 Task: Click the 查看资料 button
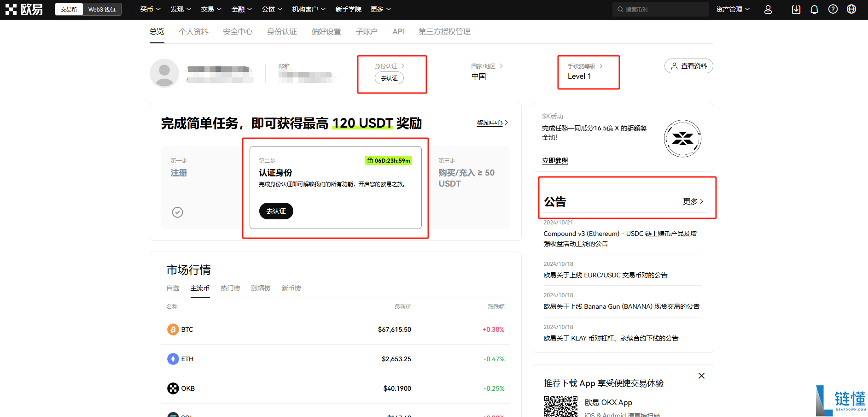689,66
